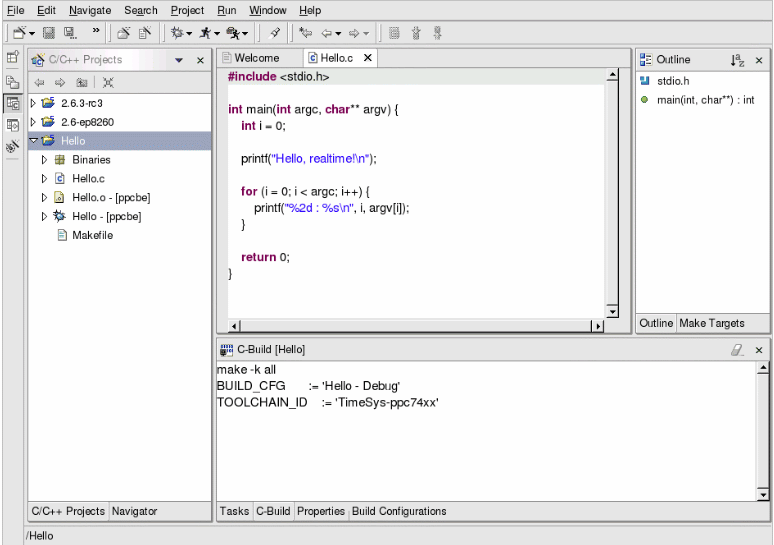Select Makefile in the project tree

click(x=92, y=235)
